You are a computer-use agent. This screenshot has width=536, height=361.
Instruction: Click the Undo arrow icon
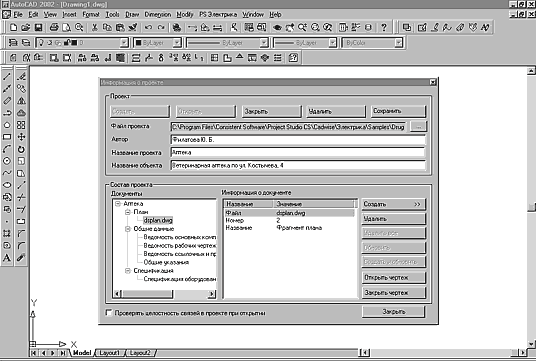[x=148, y=27]
